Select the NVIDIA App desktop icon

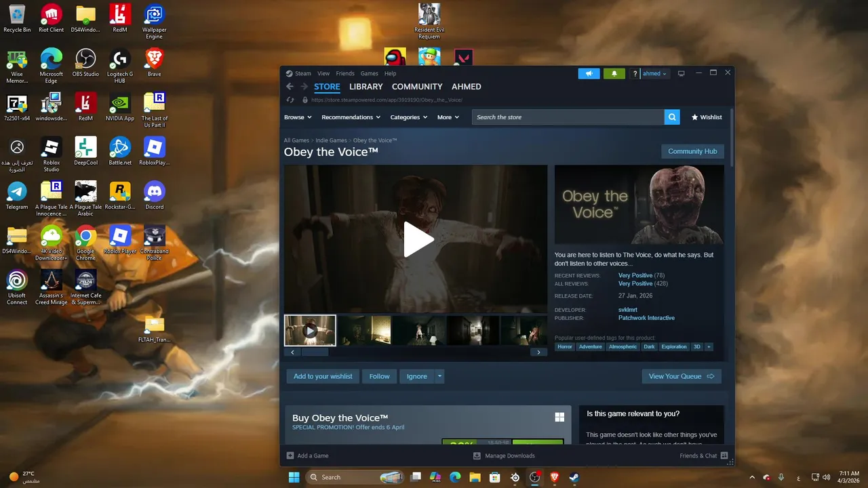click(120, 107)
